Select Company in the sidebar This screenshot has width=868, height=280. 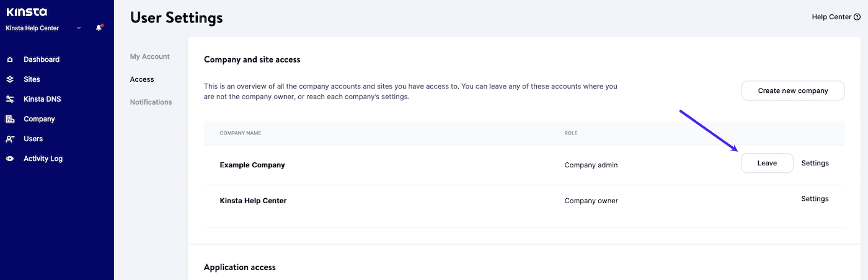[x=39, y=119]
